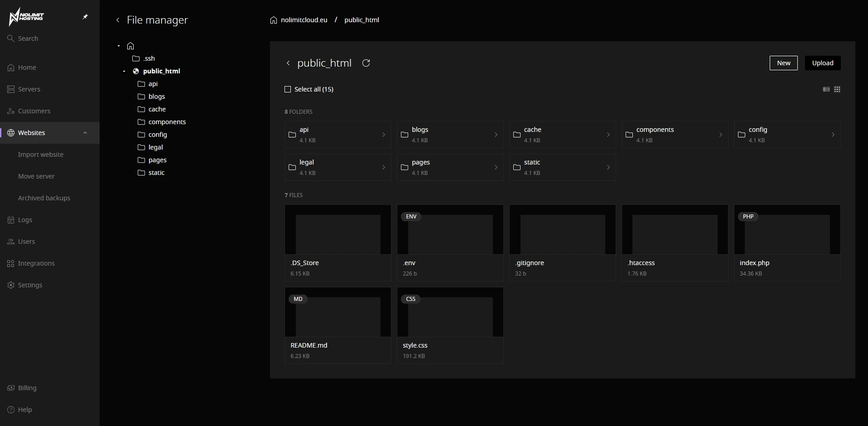This screenshot has height=426, width=868.
Task: Open the Servers sidebar menu
Action: coord(50,89)
